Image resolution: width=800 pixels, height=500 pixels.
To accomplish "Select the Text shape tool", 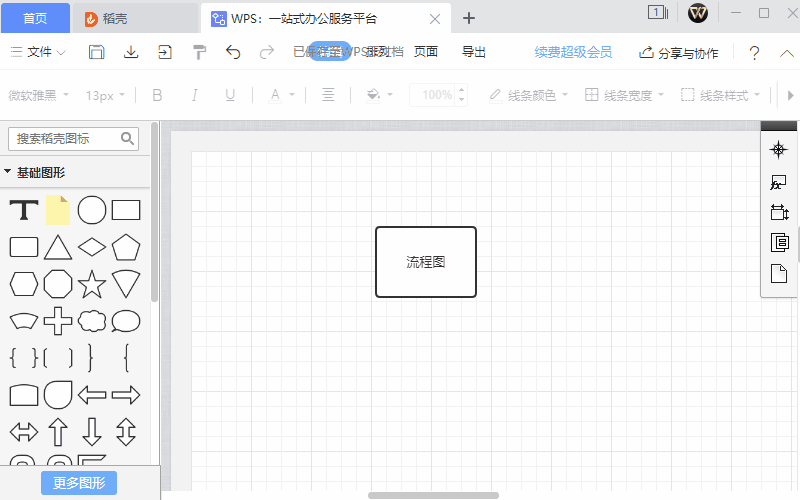I will 24,210.
